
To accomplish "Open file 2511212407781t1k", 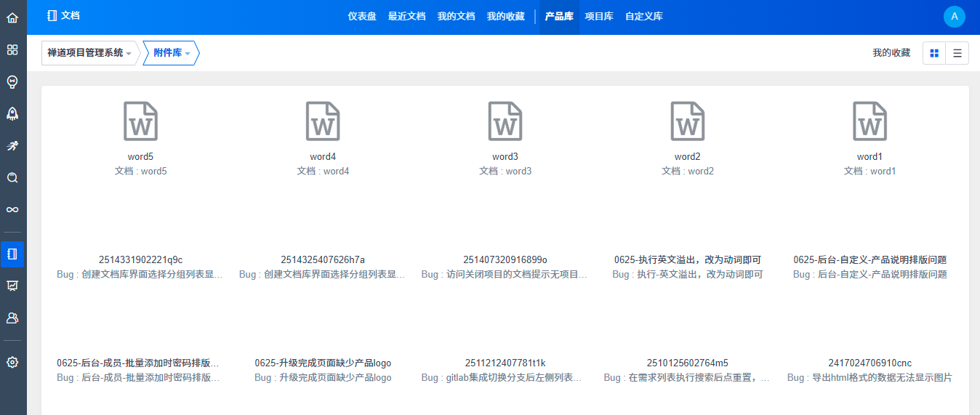I will pos(505,363).
